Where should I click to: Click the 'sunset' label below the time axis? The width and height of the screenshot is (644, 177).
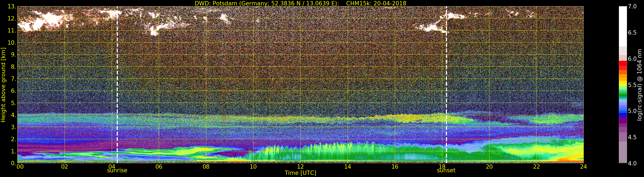coord(446,171)
